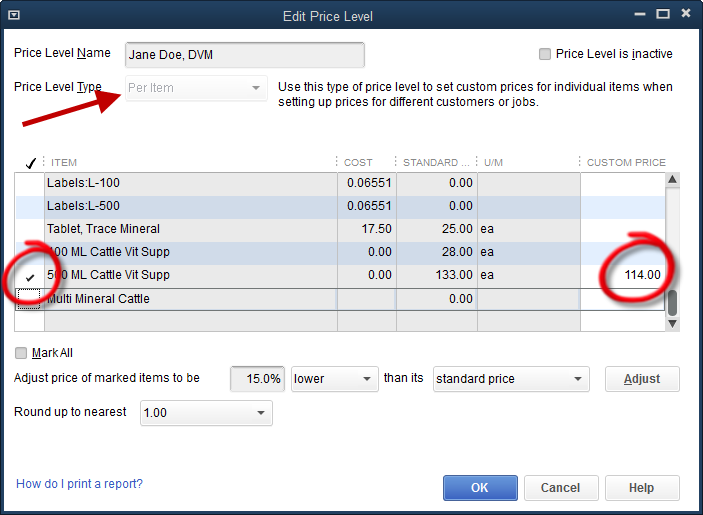This screenshot has height=515, width=703.
Task: Click the custom price cell for Tablet, Trace Mineral
Action: pos(623,229)
